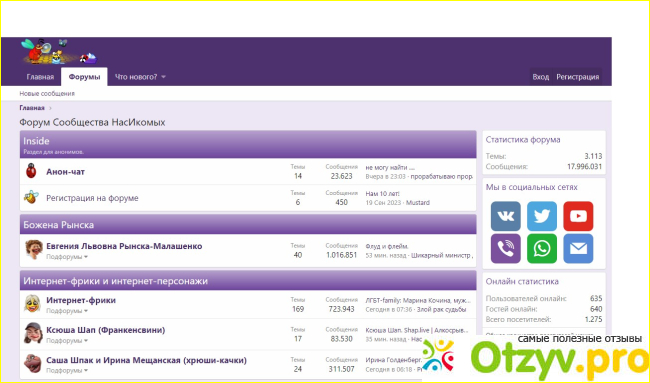Click the Регистрация button

pos(577,77)
